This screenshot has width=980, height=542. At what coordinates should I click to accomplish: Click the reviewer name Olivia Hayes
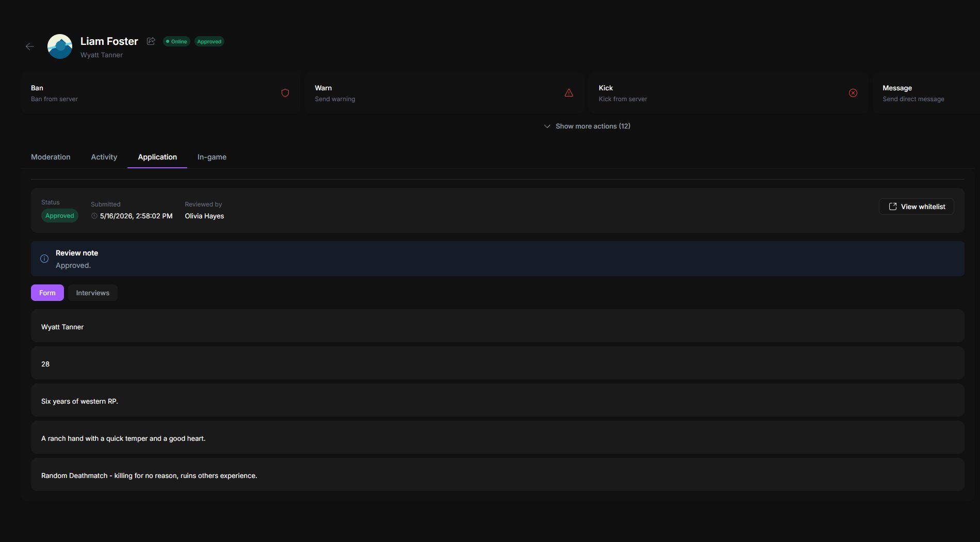[204, 216]
